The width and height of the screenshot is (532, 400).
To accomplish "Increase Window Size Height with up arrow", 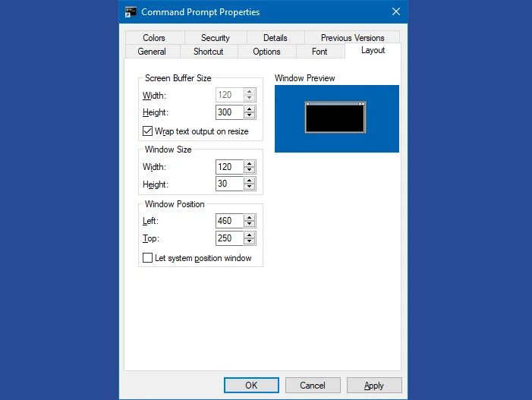I will tap(250, 181).
